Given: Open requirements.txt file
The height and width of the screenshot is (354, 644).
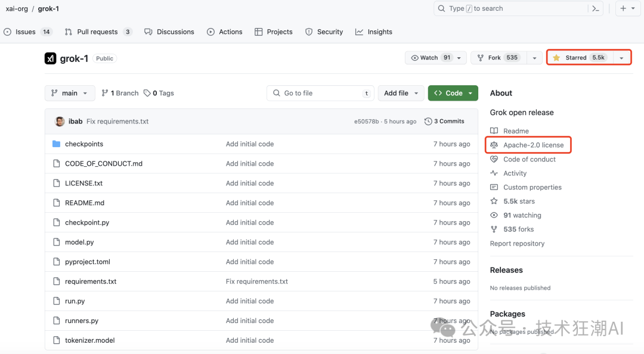Looking at the screenshot, I should point(91,281).
